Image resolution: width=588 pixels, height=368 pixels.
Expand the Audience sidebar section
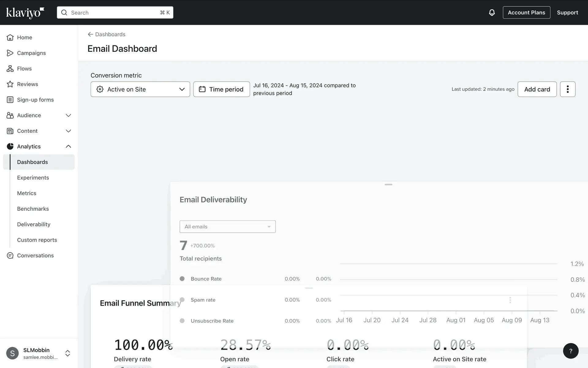[68, 115]
